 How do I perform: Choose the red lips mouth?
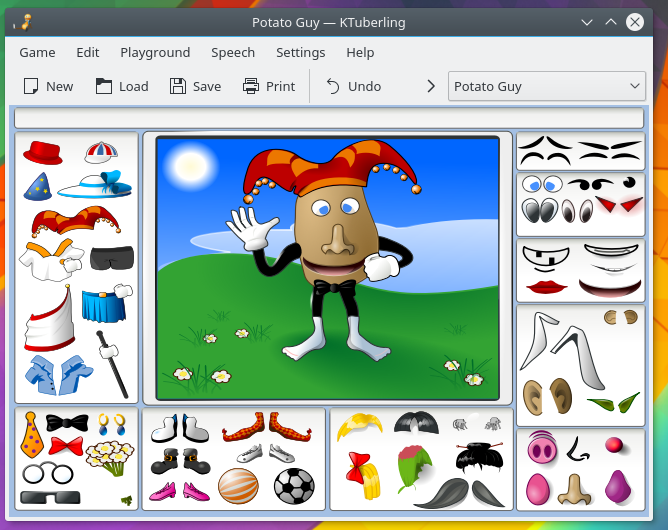pyautogui.click(x=547, y=285)
